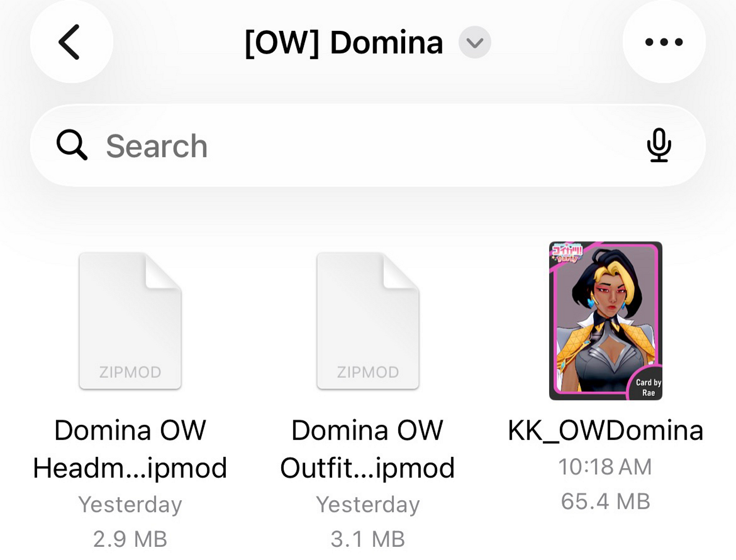736x560 pixels.
Task: Tap the Domina OW Headmod file name
Action: (x=130, y=448)
